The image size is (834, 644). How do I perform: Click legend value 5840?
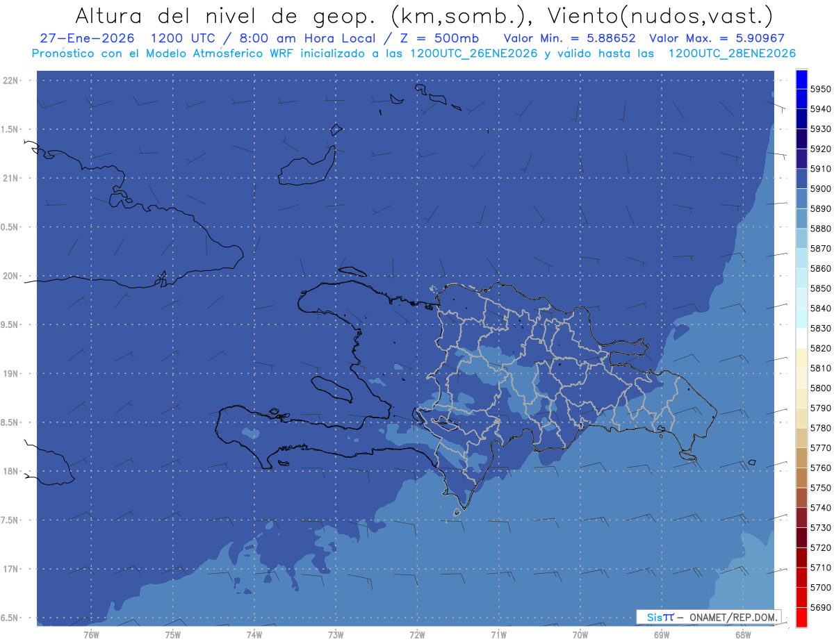(x=820, y=308)
